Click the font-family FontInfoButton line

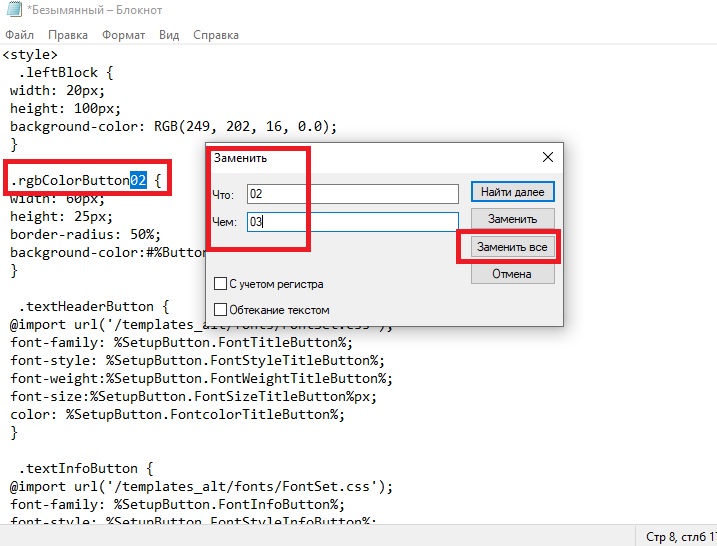(177, 505)
